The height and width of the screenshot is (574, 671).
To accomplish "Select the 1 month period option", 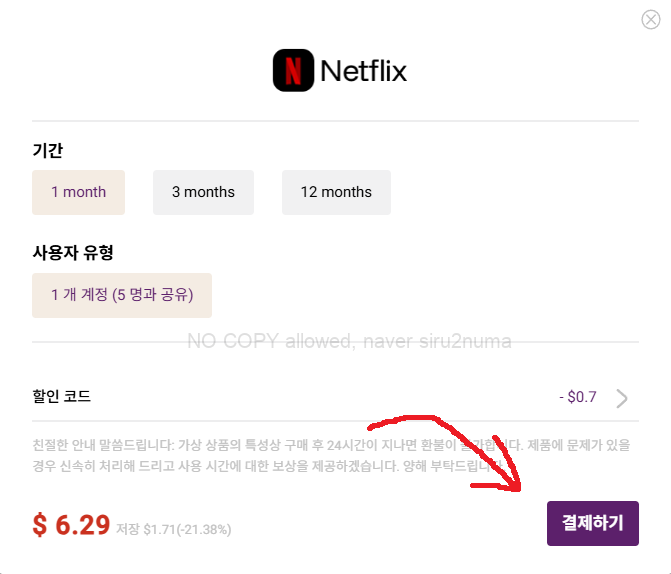I will (x=78, y=192).
